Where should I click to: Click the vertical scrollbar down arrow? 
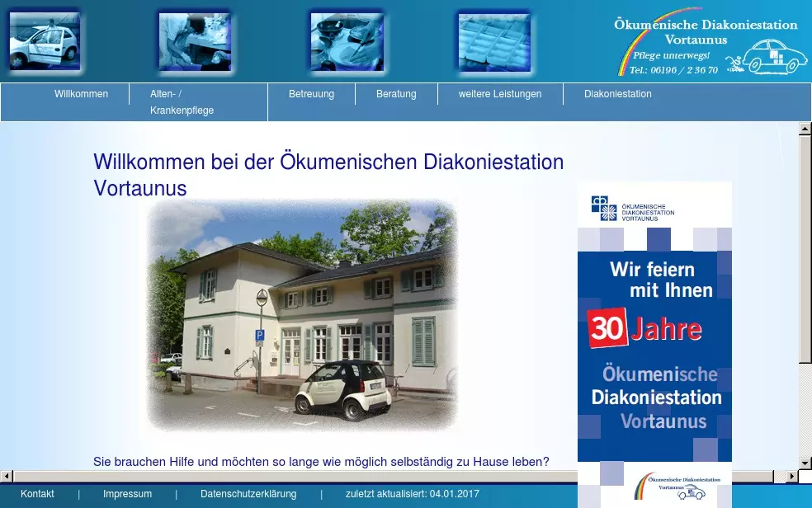point(805,463)
